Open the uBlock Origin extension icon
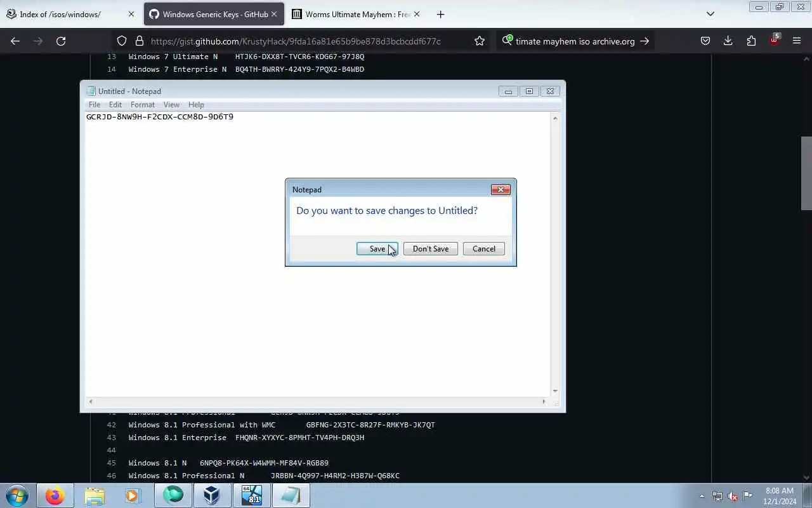812x508 pixels. coord(774,40)
